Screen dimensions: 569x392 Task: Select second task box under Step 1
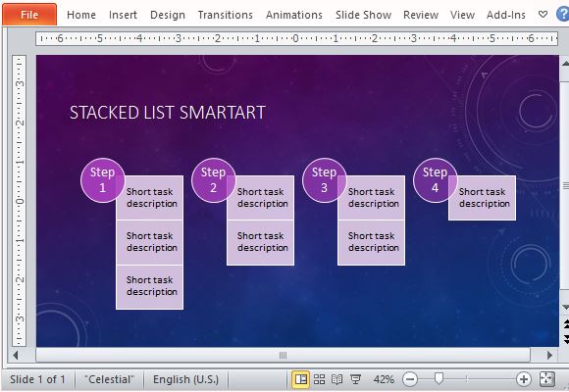149,242
